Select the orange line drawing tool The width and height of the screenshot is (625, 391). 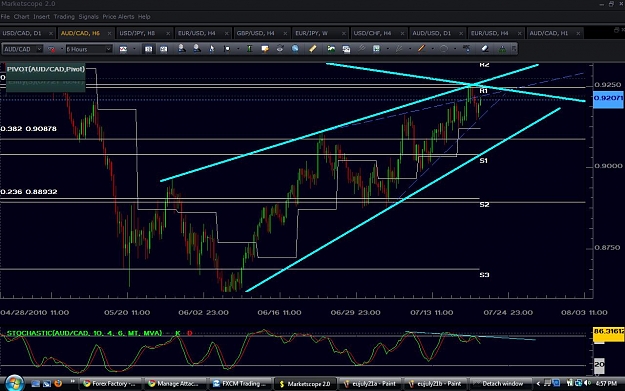421,49
